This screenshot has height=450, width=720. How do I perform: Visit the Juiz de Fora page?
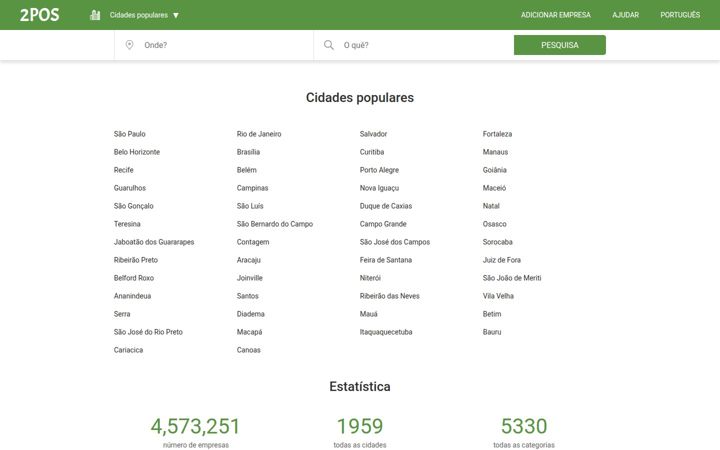click(501, 260)
